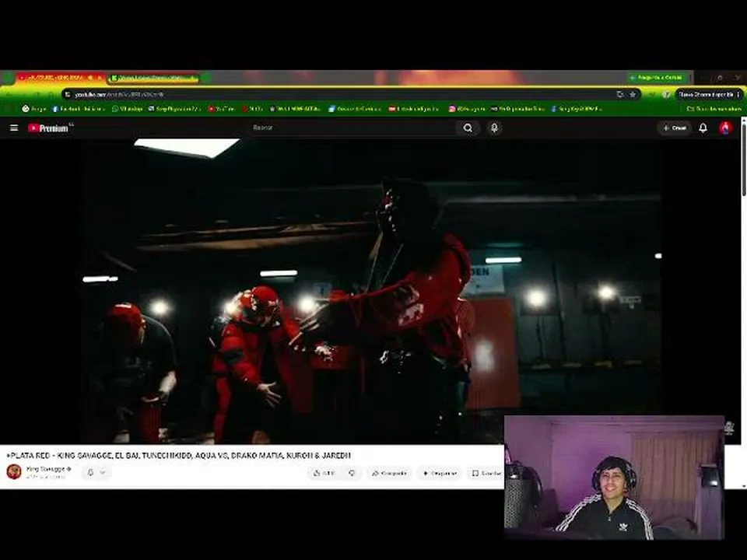Open the Create button in YouTube header

[x=675, y=128]
